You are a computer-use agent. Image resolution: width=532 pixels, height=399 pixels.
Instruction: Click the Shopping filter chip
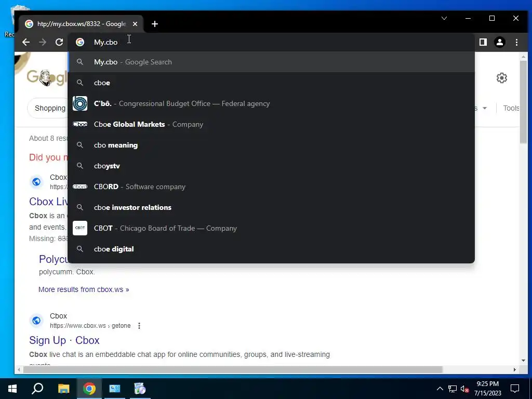(47, 108)
